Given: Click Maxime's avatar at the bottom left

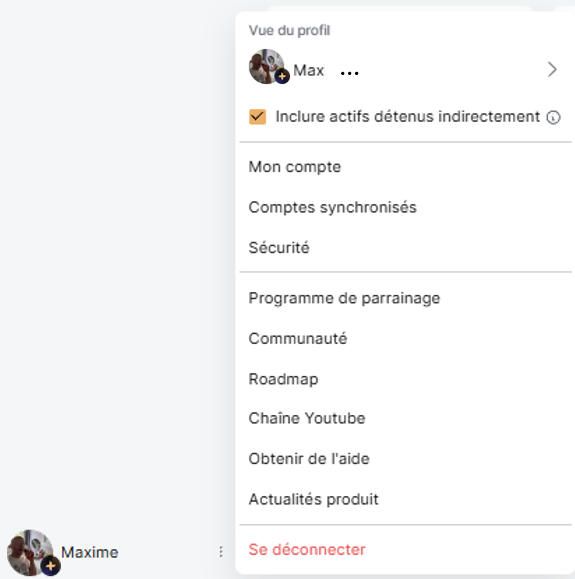Looking at the screenshot, I should (30, 552).
